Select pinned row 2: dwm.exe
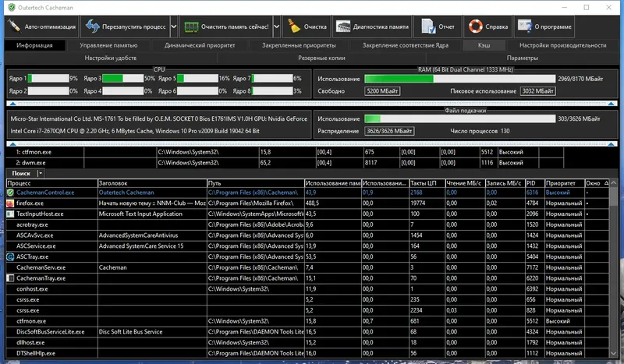 [285, 163]
